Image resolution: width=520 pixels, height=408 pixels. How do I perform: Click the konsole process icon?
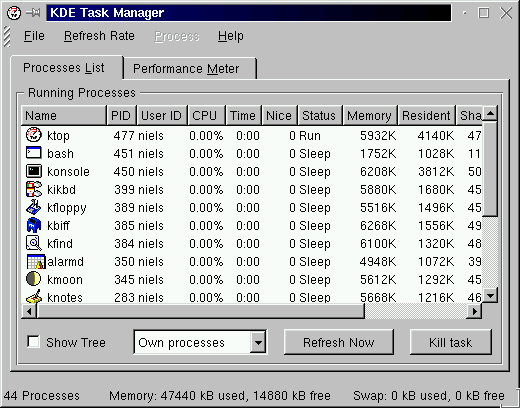(x=34, y=171)
